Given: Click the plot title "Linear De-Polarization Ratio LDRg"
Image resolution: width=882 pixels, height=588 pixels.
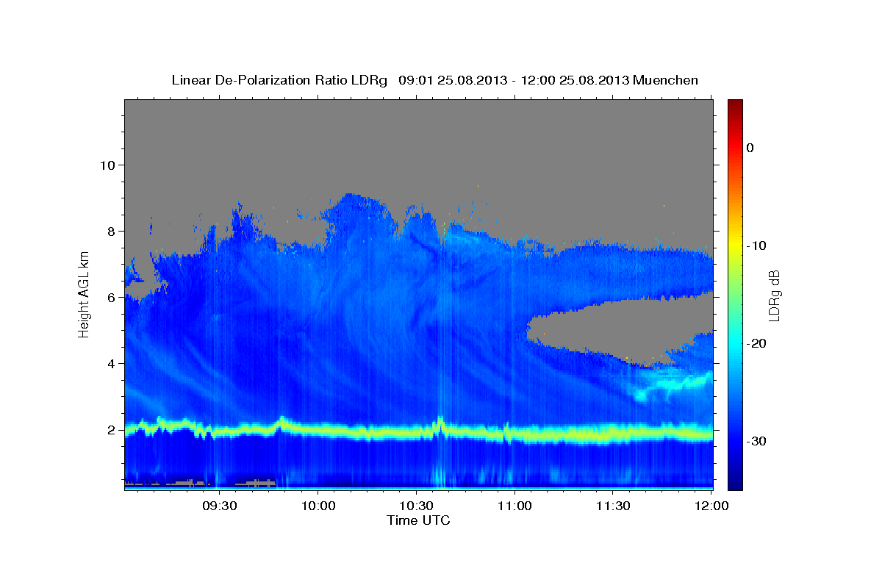Looking at the screenshot, I should click(x=279, y=80).
